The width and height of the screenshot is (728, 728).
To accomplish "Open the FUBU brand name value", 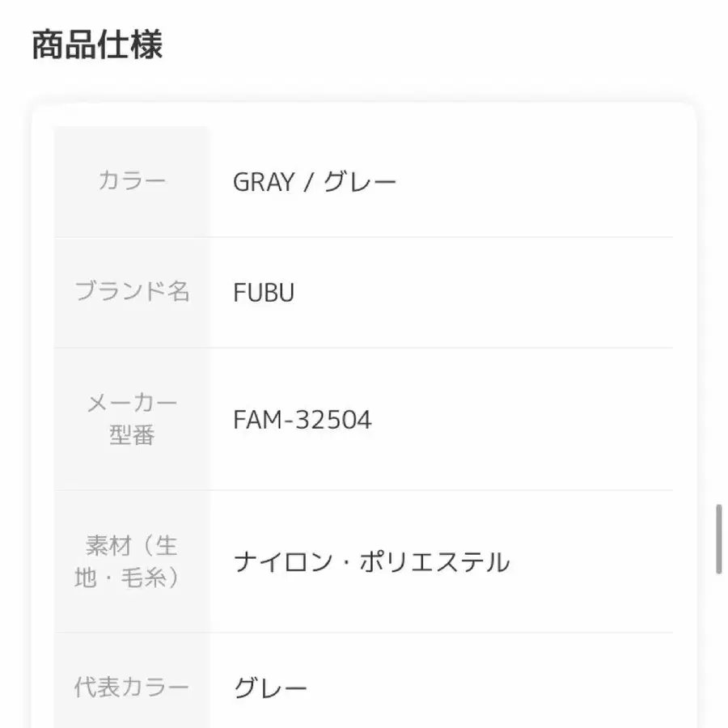I will [264, 293].
